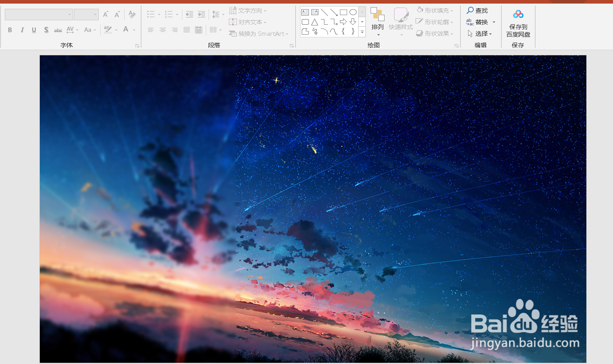Open the change case Aa dropdown
613x364 pixels.
coord(90,30)
